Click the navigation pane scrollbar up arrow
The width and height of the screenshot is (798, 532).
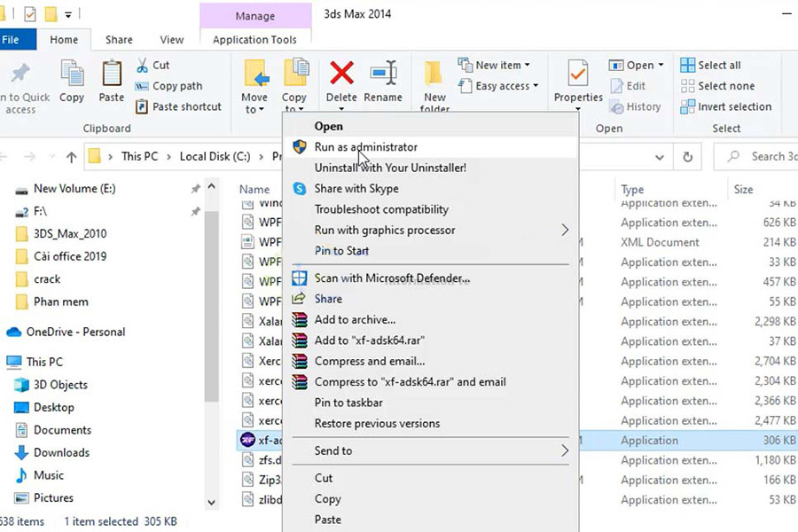coord(212,186)
